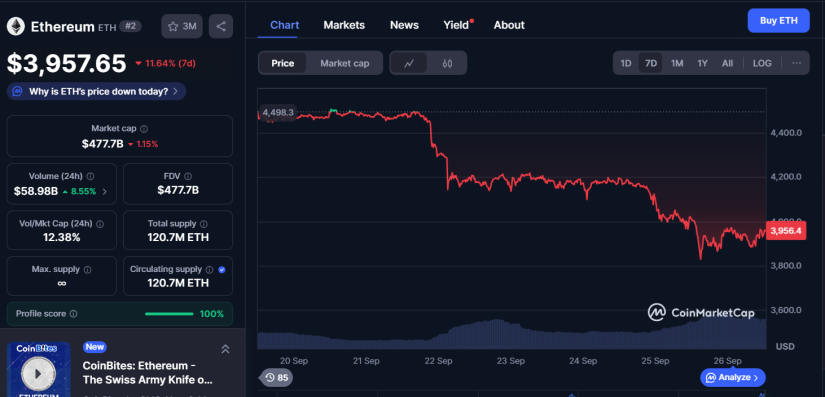Expand Volume (24h) details arrow
This screenshot has width=825, height=397.
click(104, 191)
